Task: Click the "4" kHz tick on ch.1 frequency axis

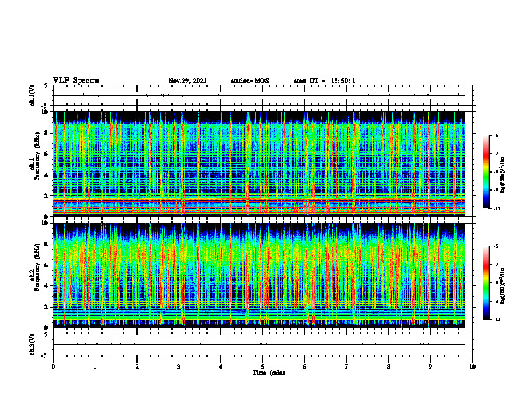Action: [47, 175]
